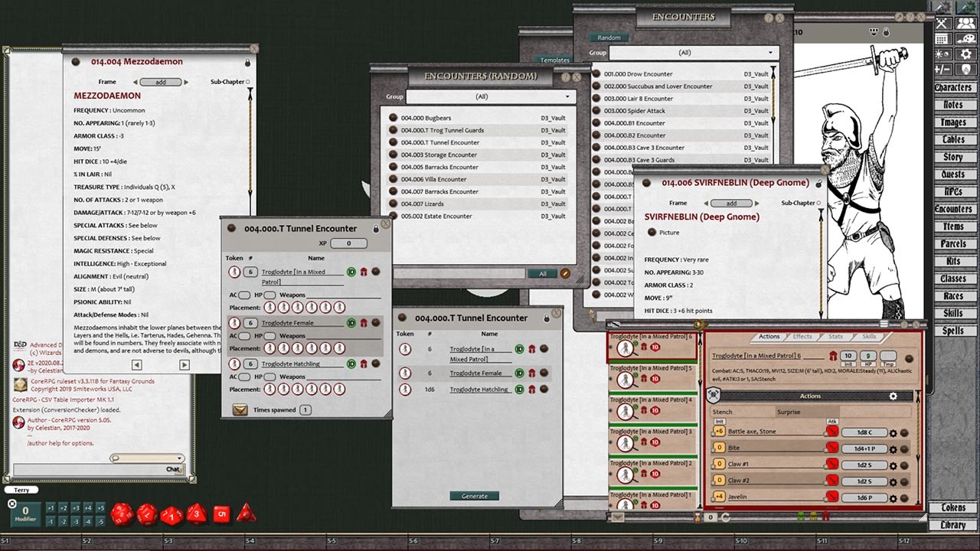Open the Options gear in the top-right toolbar
The height and width of the screenshot is (551, 980).
pyautogui.click(x=966, y=54)
